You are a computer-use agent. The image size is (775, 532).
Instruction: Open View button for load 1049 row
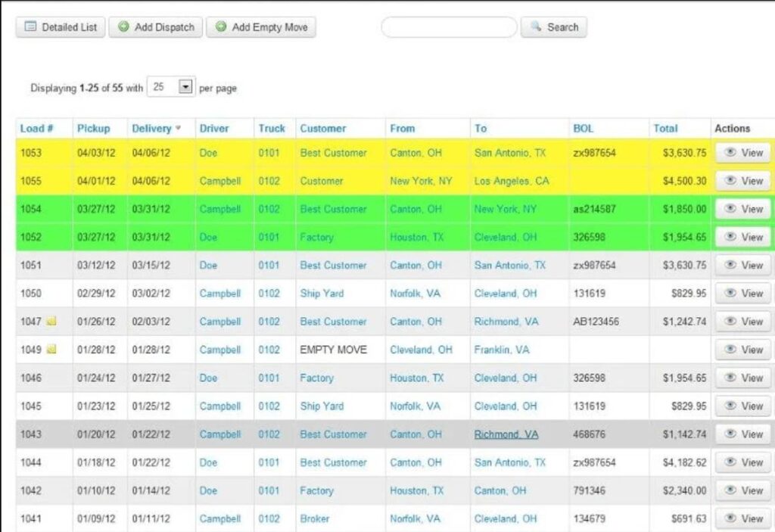coord(743,350)
